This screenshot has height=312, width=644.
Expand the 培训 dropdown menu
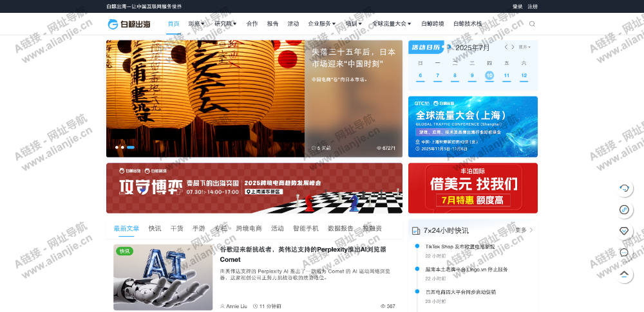[354, 24]
